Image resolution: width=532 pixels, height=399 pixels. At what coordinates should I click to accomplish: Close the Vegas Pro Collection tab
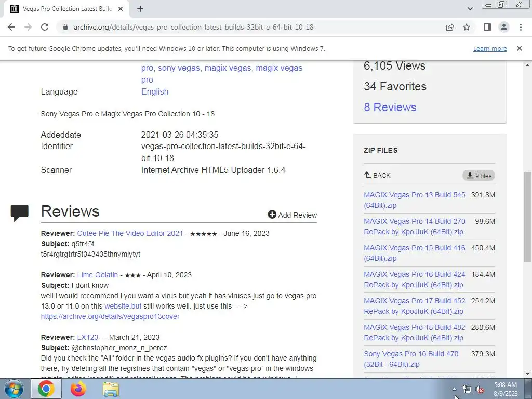[x=121, y=9]
